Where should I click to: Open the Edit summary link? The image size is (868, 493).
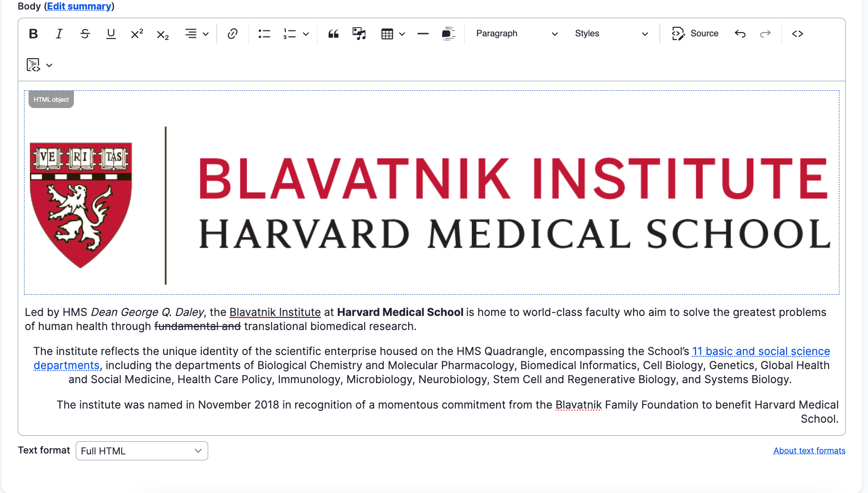[79, 6]
